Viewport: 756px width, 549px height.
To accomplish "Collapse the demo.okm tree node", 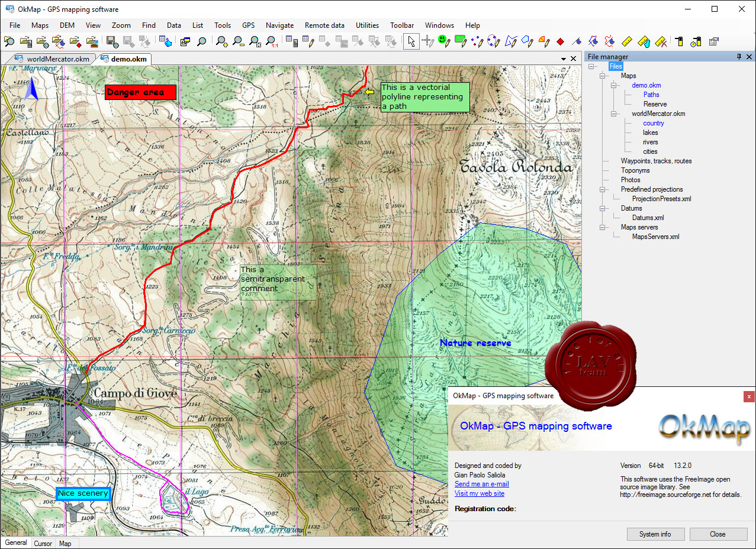I will (614, 85).
